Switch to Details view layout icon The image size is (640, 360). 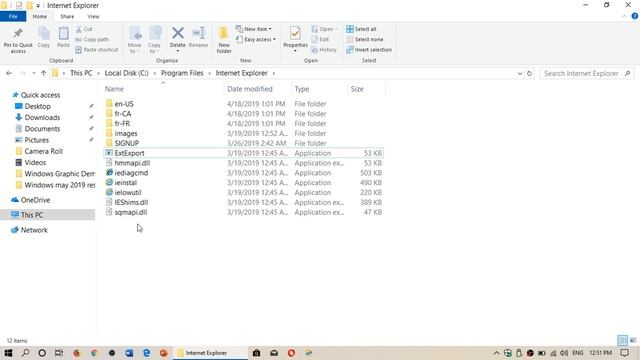(x=622, y=340)
